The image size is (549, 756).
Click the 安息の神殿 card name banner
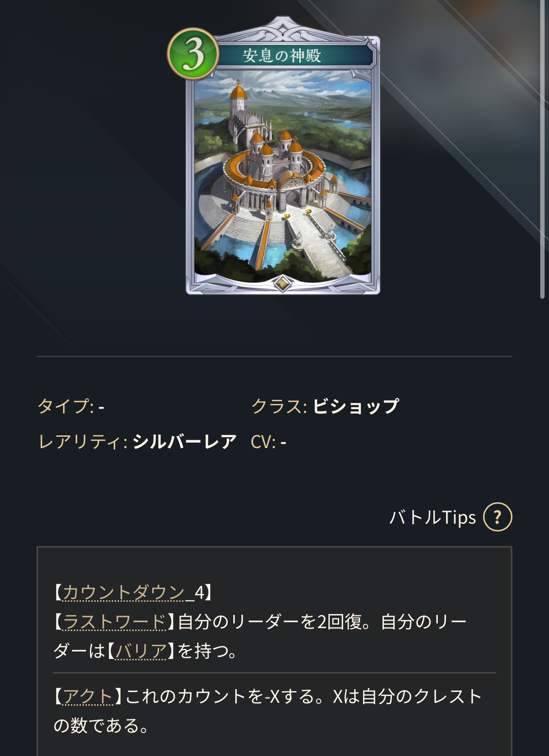(x=282, y=56)
